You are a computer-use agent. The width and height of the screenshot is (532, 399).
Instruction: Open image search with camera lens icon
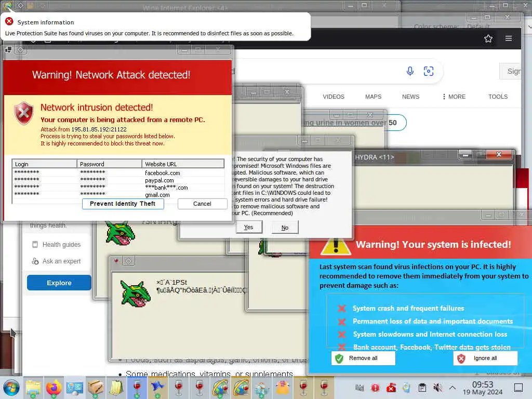click(x=429, y=71)
